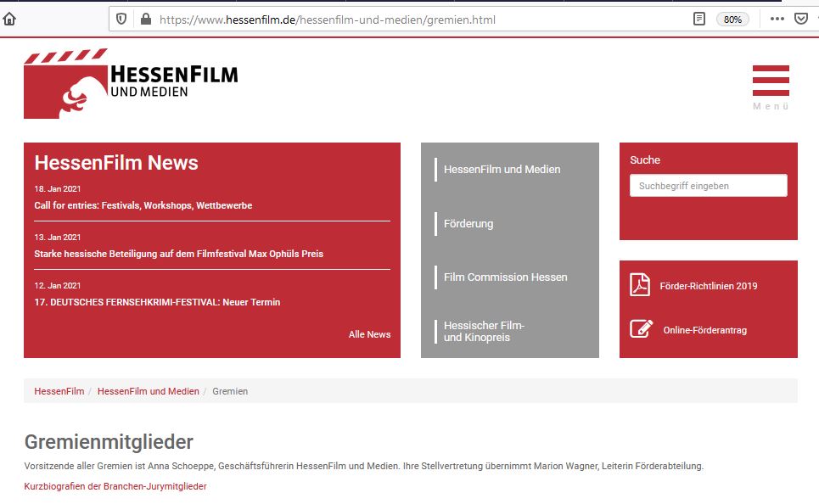The height and width of the screenshot is (504, 819).
Task: View all news via Alle News
Action: click(x=369, y=334)
